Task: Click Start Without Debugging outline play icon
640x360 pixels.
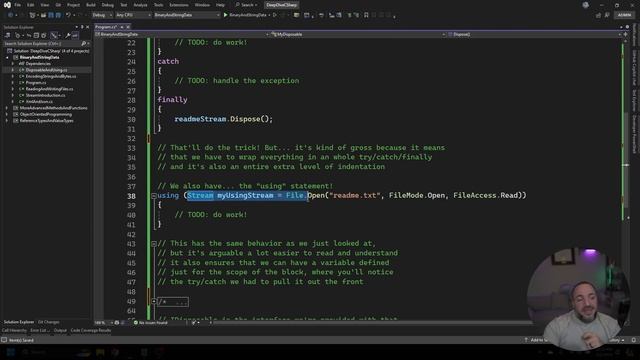Action: point(275,15)
